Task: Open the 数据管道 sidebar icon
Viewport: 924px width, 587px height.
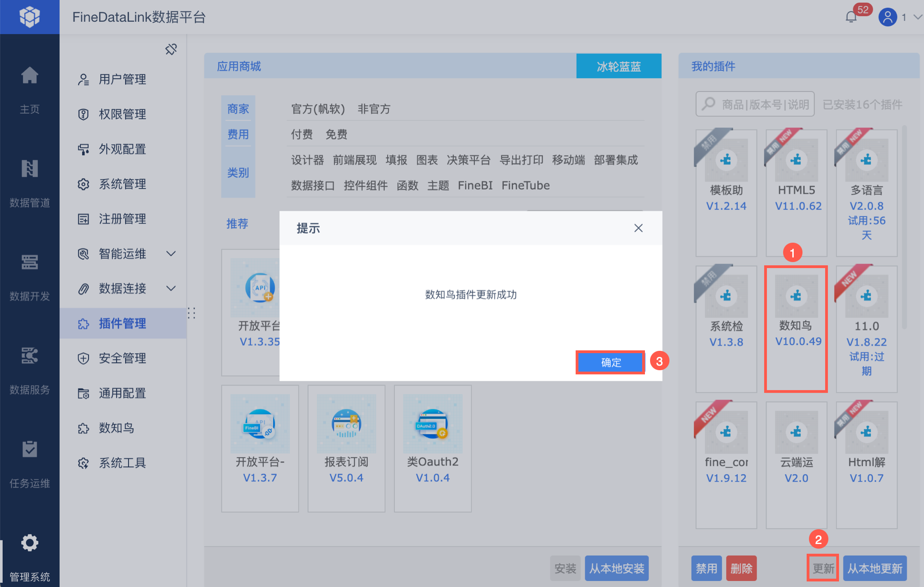Action: (30, 169)
